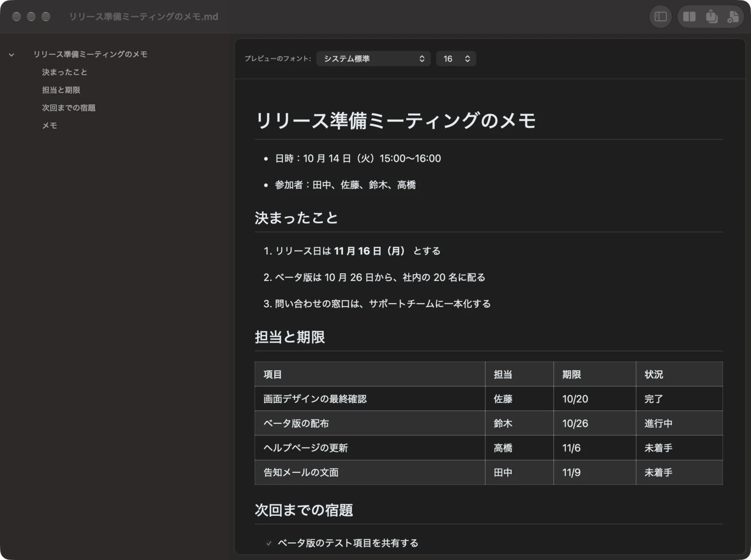
Task: Click the 参加者 bullet line
Action: click(x=345, y=185)
